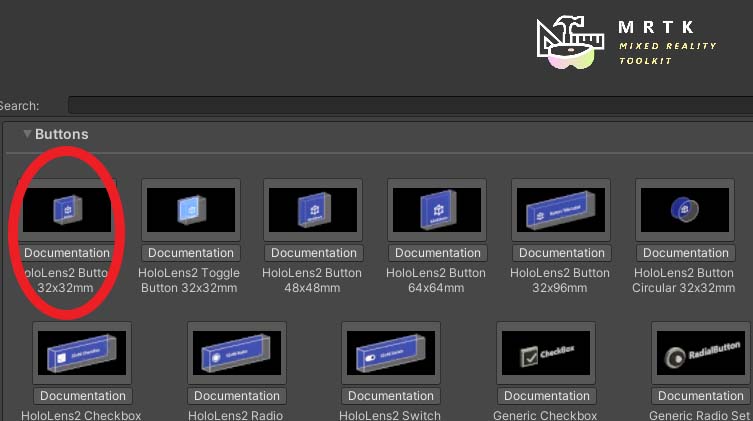Select the HoloLens2 Button Circular 32x32mm thumbnail
753x421 pixels.
(685, 210)
